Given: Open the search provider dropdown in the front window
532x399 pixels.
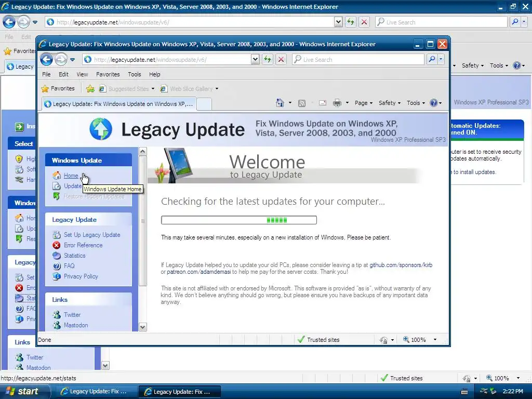Looking at the screenshot, I should tap(441, 60).
